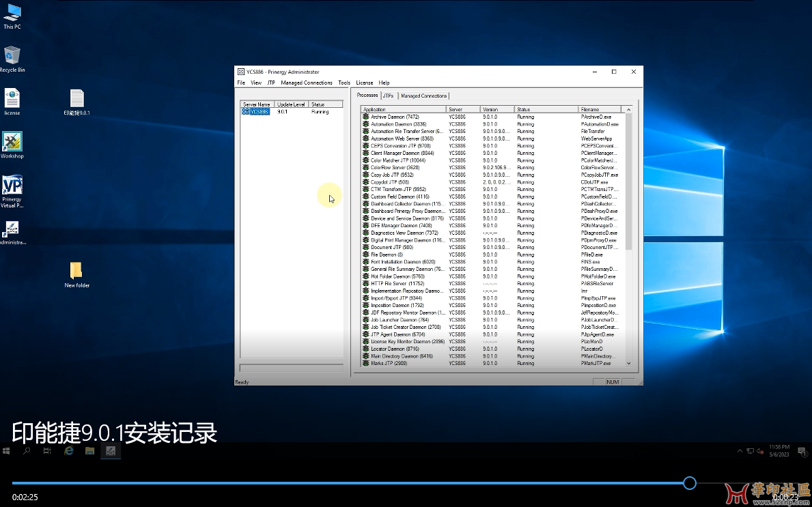Launch Internet Explorer from the taskbar
This screenshot has height=507, width=812.
(x=68, y=450)
